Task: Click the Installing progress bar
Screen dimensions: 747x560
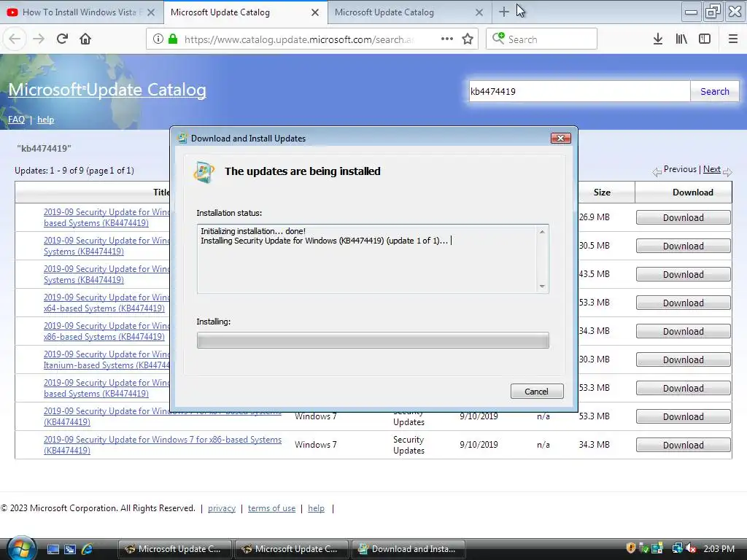Action: coord(373,341)
